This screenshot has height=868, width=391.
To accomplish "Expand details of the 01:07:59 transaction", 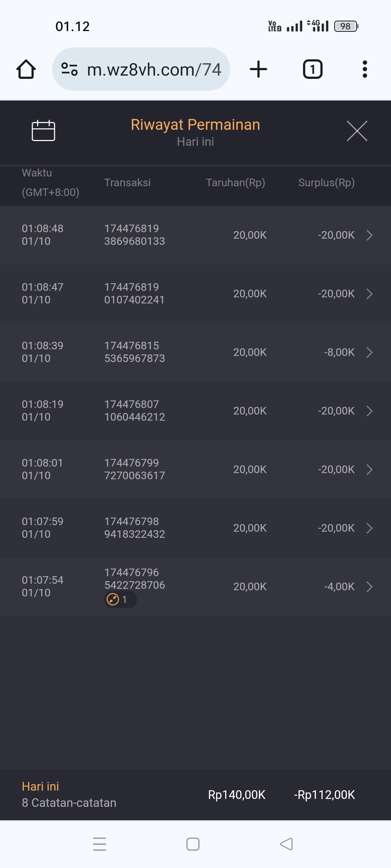I will click(369, 528).
